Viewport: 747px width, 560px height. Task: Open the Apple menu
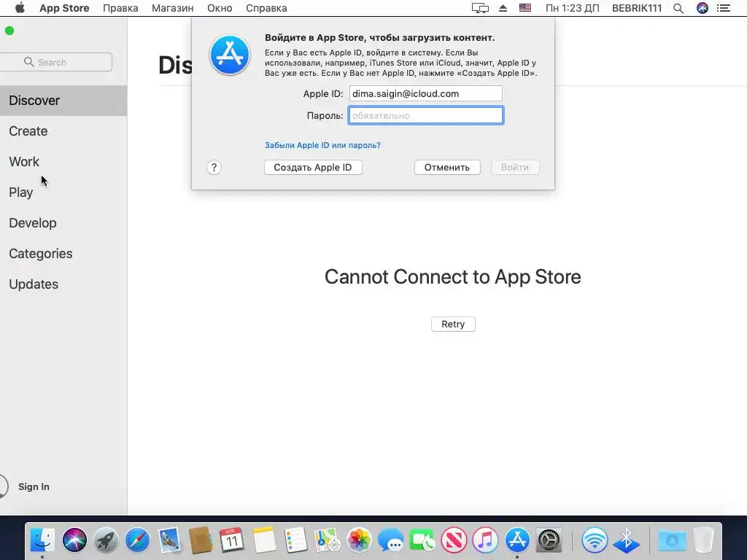pyautogui.click(x=20, y=8)
